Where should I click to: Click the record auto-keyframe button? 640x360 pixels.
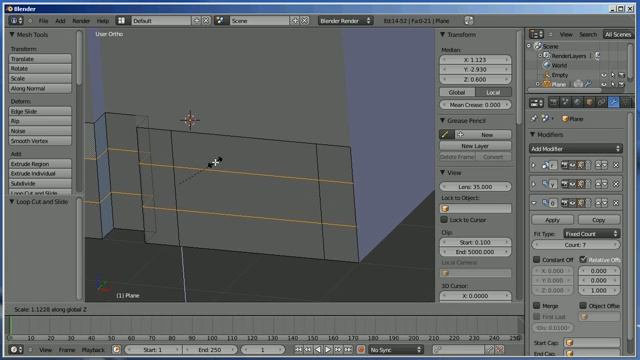361,349
